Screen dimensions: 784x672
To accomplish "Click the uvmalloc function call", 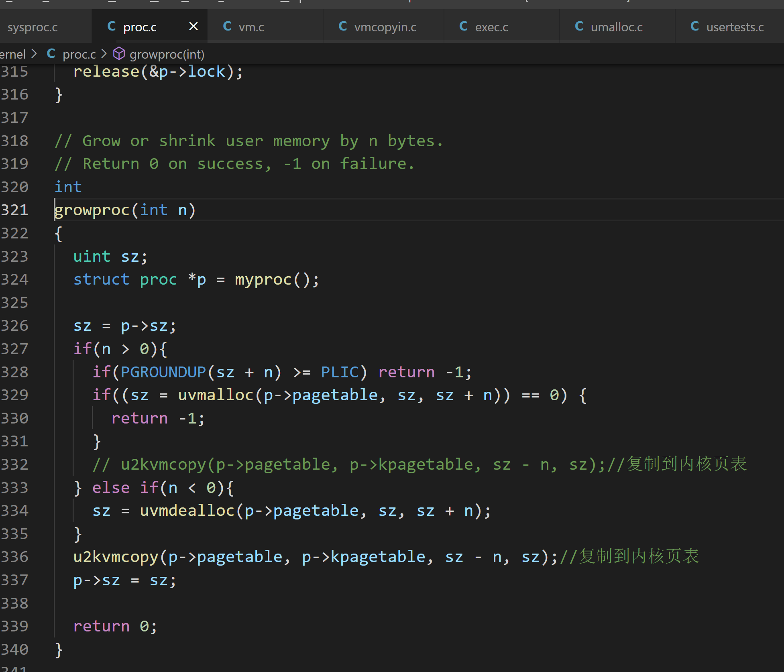I will pos(216,395).
